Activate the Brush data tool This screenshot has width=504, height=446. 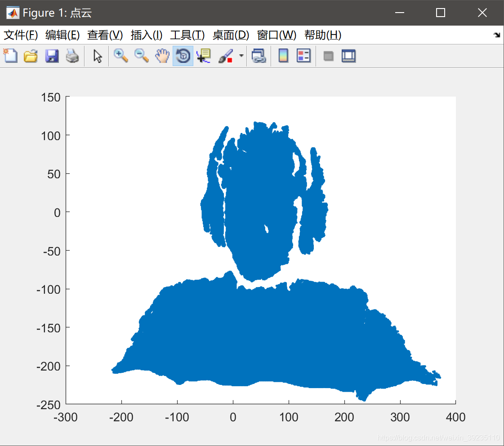(x=226, y=56)
